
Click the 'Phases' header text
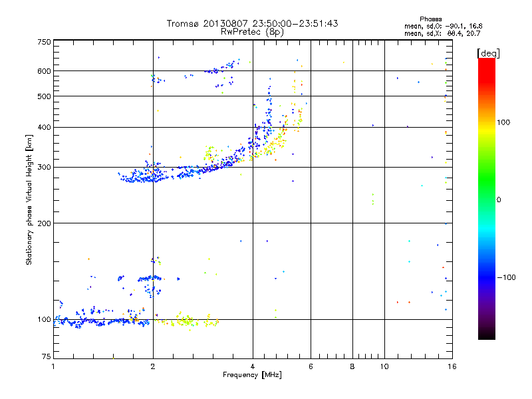(x=430, y=19)
